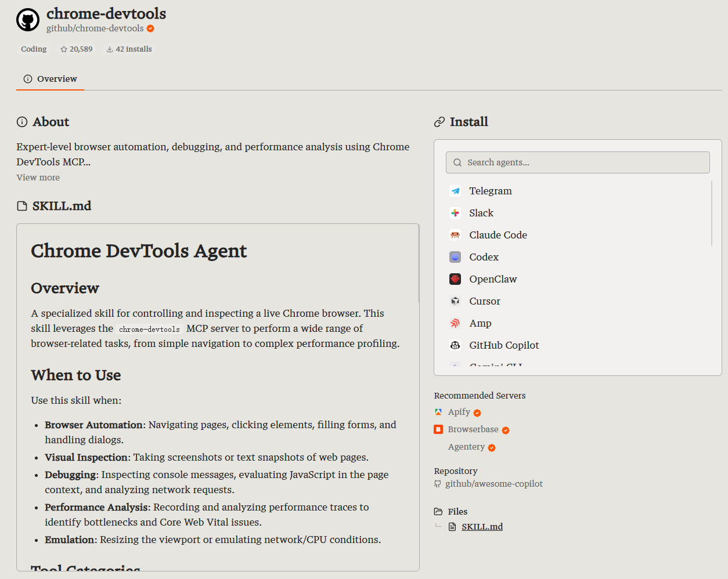Focus the Search agents input field

(578, 162)
